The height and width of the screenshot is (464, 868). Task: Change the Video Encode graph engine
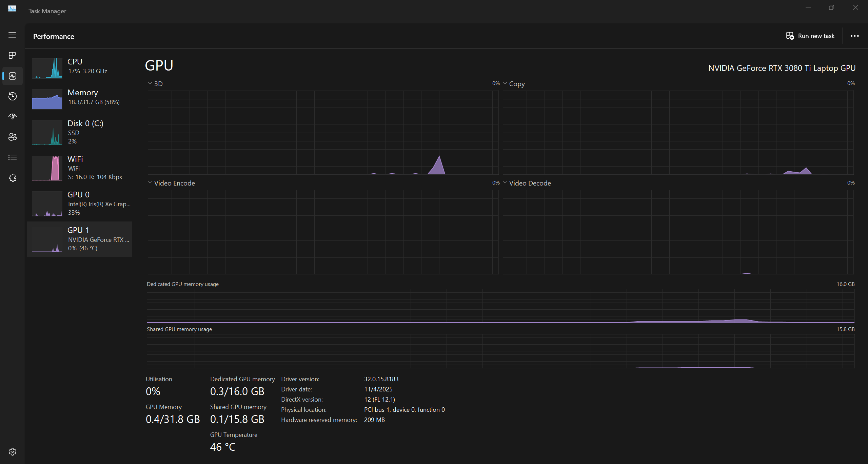(x=150, y=183)
